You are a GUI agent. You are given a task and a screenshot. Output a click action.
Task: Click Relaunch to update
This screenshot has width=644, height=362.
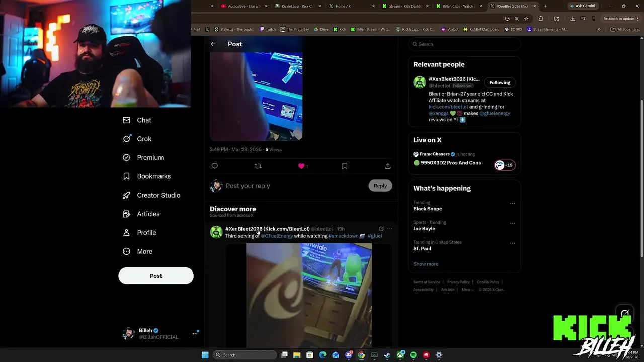[x=619, y=19]
